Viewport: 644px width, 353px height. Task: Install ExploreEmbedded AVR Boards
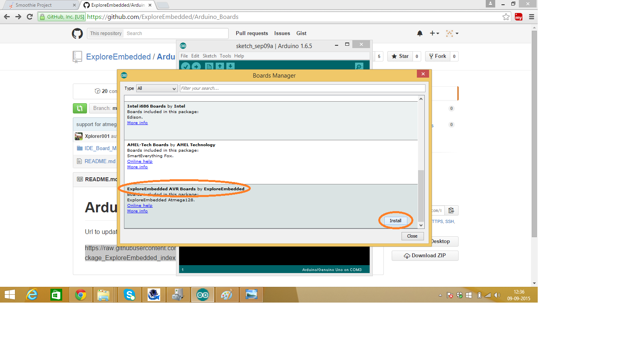click(x=396, y=221)
